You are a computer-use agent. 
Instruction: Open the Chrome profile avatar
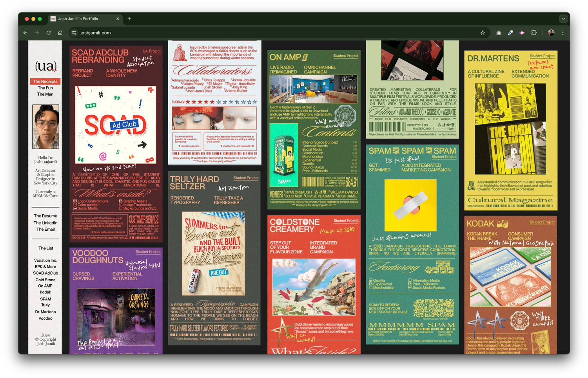tap(551, 33)
